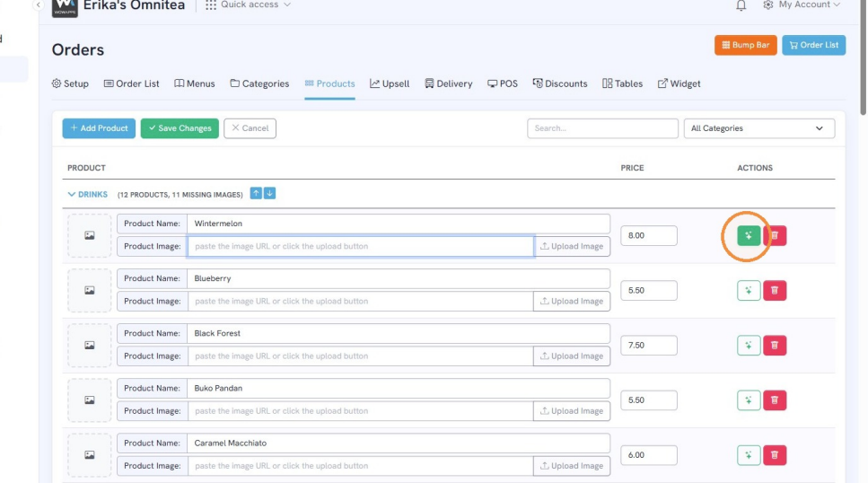Open the Bump Bar
Viewport: 868px width, 483px height.
pyautogui.click(x=745, y=45)
